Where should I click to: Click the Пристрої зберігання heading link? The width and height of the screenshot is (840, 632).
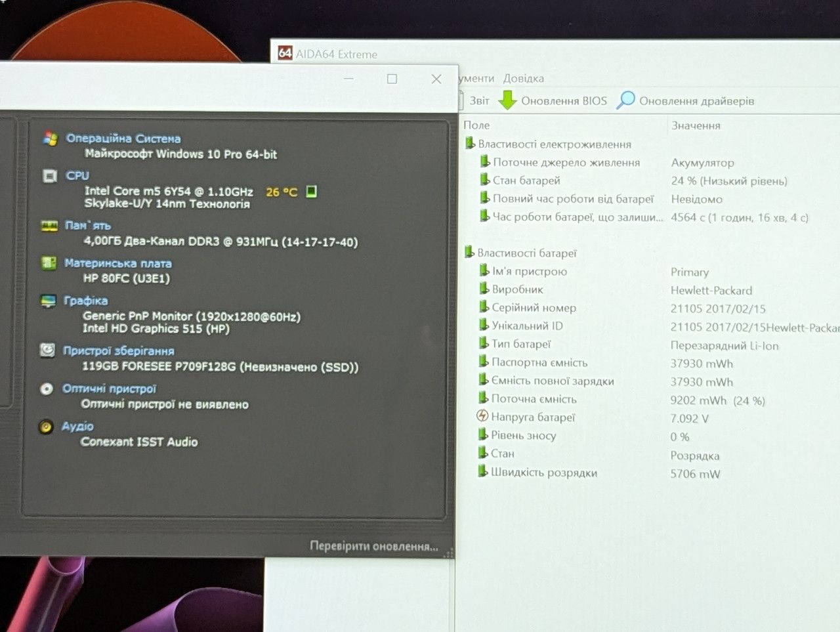click(x=119, y=351)
